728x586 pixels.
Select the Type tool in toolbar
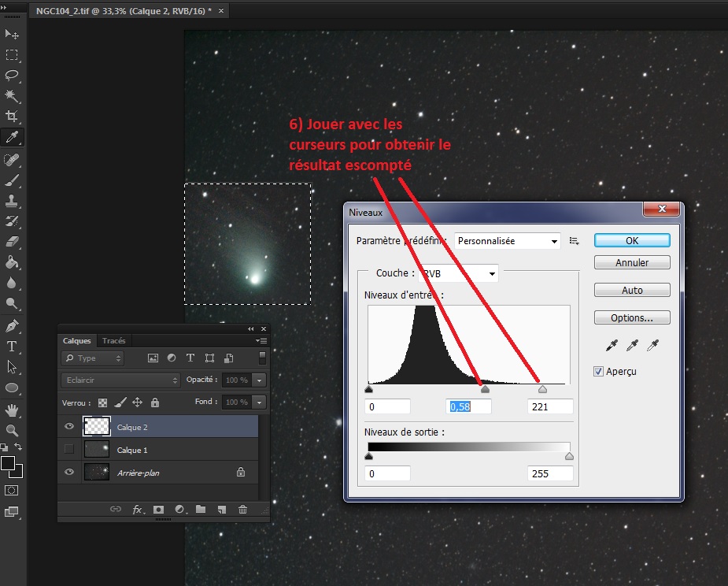(12, 347)
